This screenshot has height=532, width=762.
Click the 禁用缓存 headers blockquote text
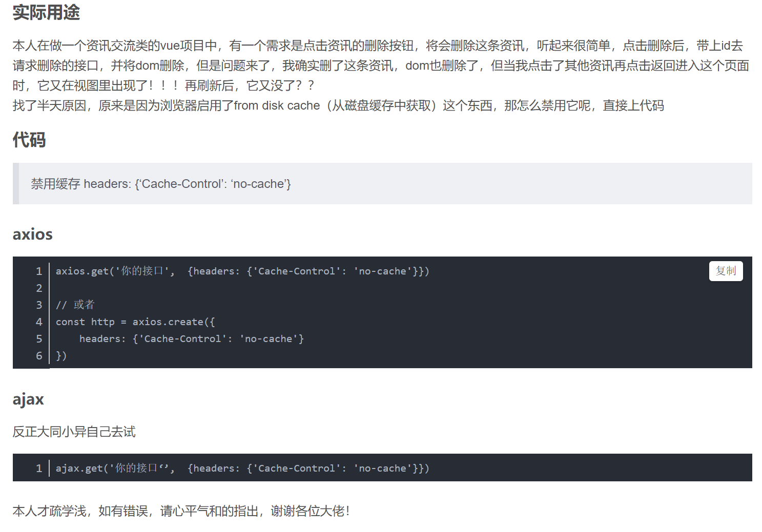(x=161, y=184)
